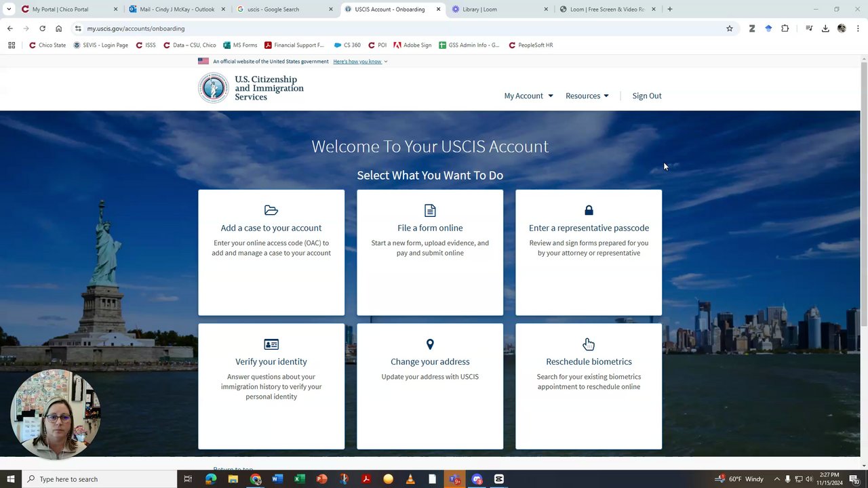Close the USCIS Account Onboarding tab
The image size is (868, 488).
click(438, 9)
